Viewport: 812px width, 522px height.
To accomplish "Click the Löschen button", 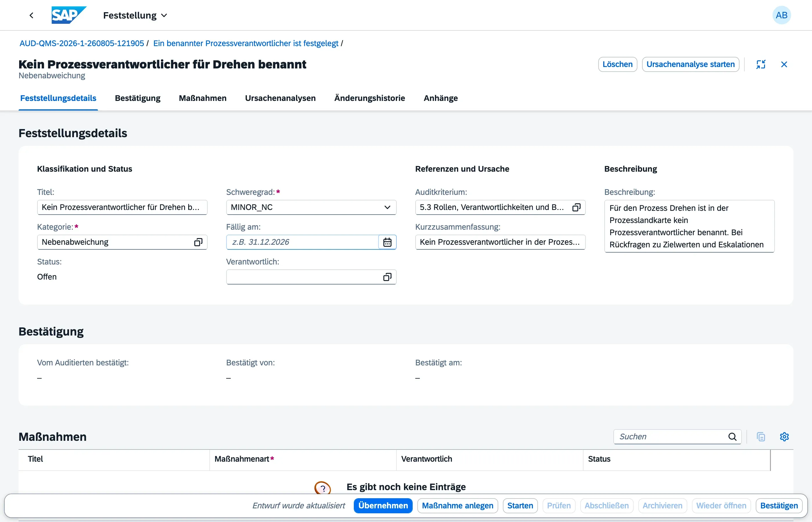I will point(617,64).
